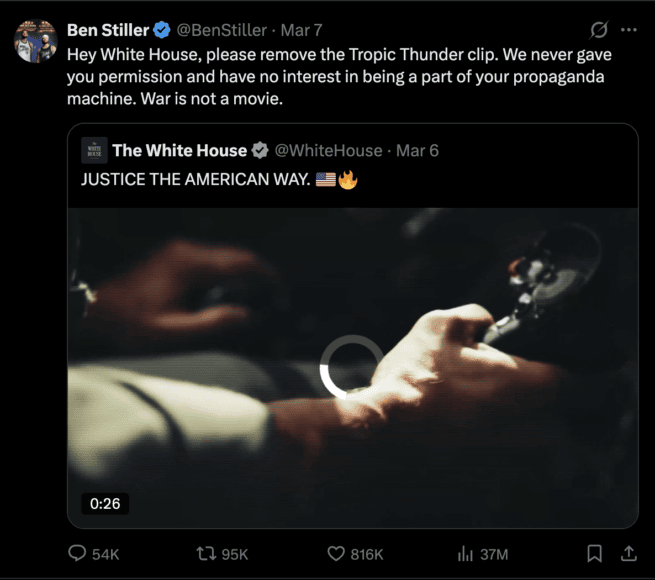
Task: Click the share icon on the tweet
Action: (x=629, y=553)
